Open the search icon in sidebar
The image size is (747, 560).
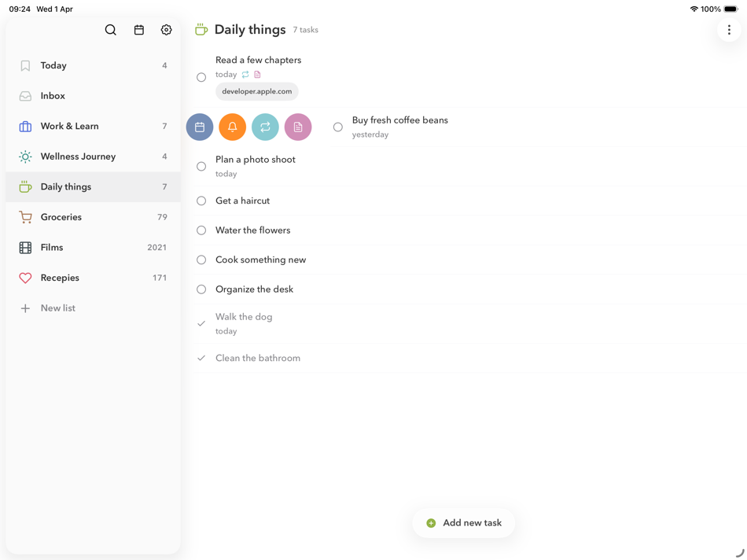pos(111,30)
